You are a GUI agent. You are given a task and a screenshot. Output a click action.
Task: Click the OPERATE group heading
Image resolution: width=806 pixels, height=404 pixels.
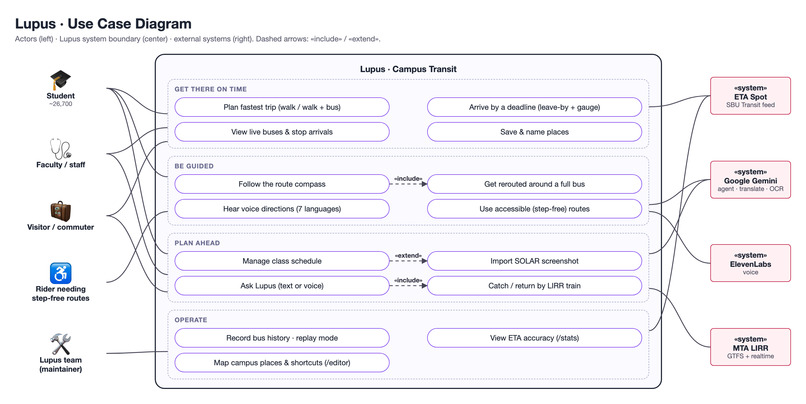coord(191,320)
